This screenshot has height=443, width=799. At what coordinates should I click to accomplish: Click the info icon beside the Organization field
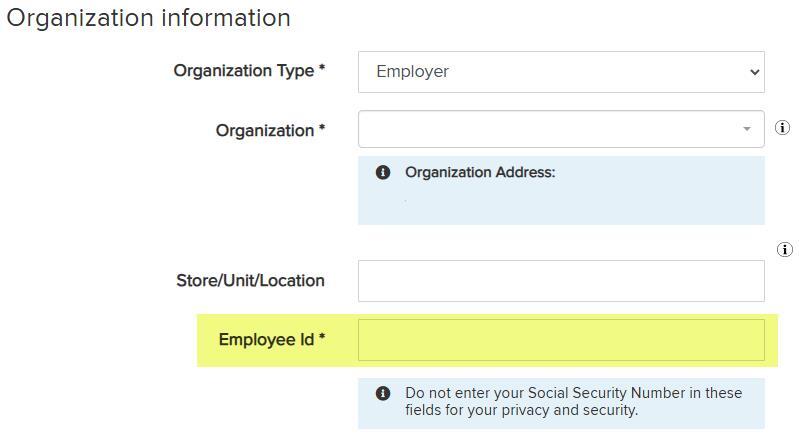tap(783, 129)
